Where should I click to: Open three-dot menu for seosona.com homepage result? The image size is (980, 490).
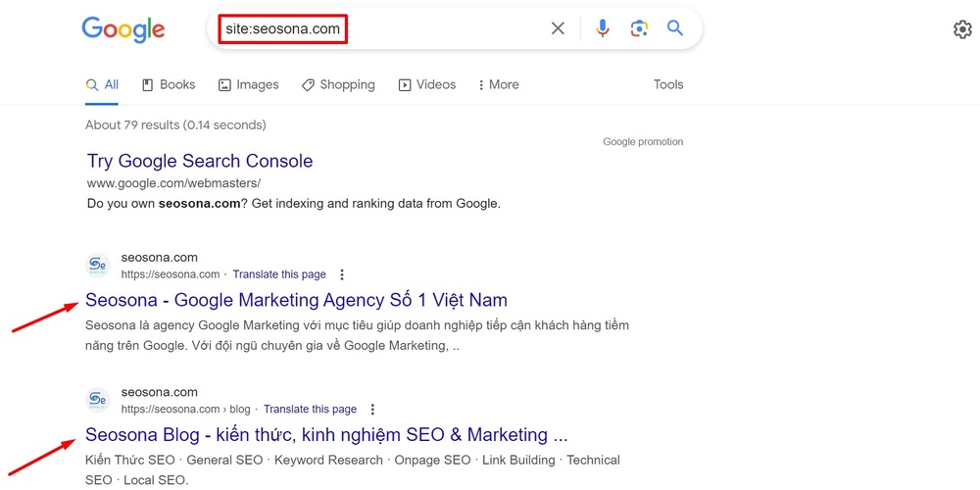pyautogui.click(x=342, y=274)
